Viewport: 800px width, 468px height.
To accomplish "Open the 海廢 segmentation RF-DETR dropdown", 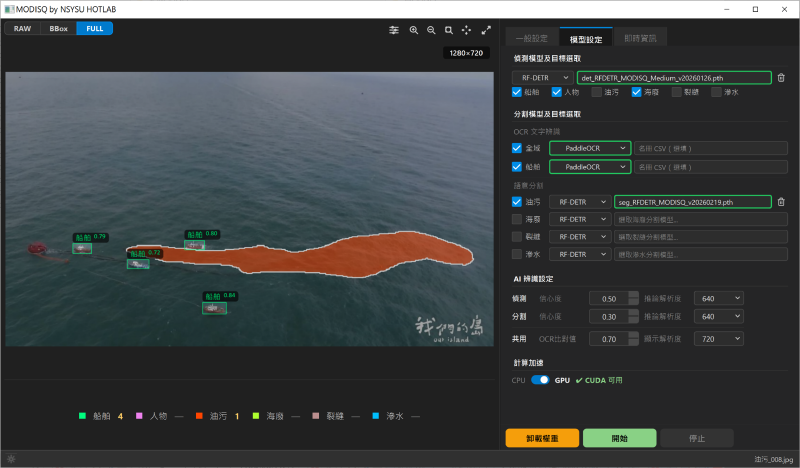I will click(x=580, y=219).
